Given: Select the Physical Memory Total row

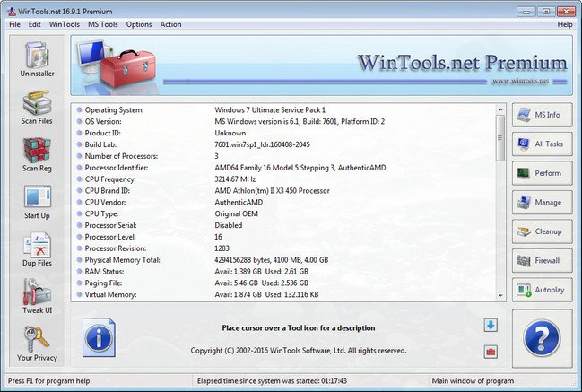Looking at the screenshot, I should coord(284,259).
